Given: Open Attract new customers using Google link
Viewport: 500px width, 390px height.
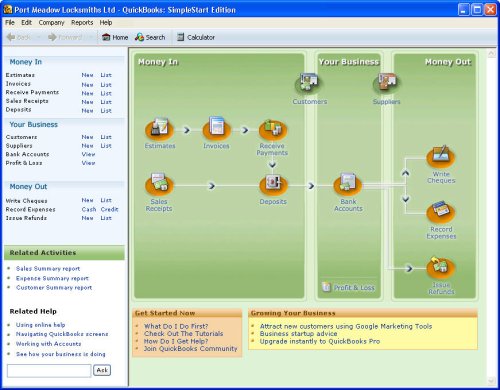Looking at the screenshot, I should 346,326.
